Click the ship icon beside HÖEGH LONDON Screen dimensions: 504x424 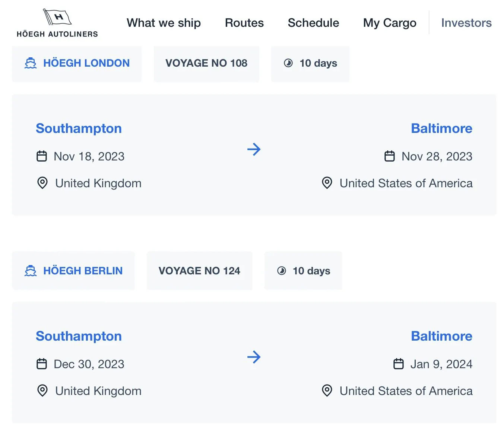pos(31,63)
